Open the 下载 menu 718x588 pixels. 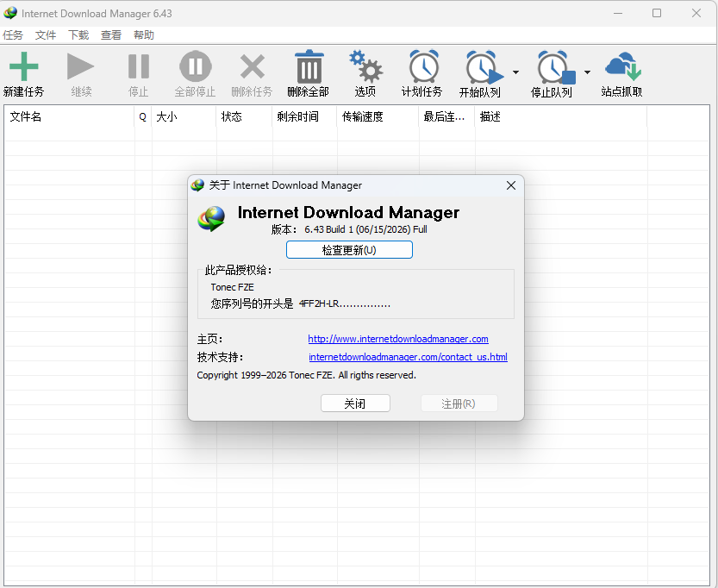(x=78, y=34)
